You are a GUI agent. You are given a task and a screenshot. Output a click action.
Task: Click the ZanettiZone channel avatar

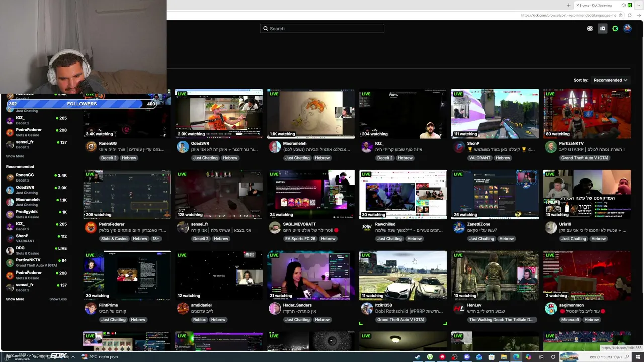[459, 227]
